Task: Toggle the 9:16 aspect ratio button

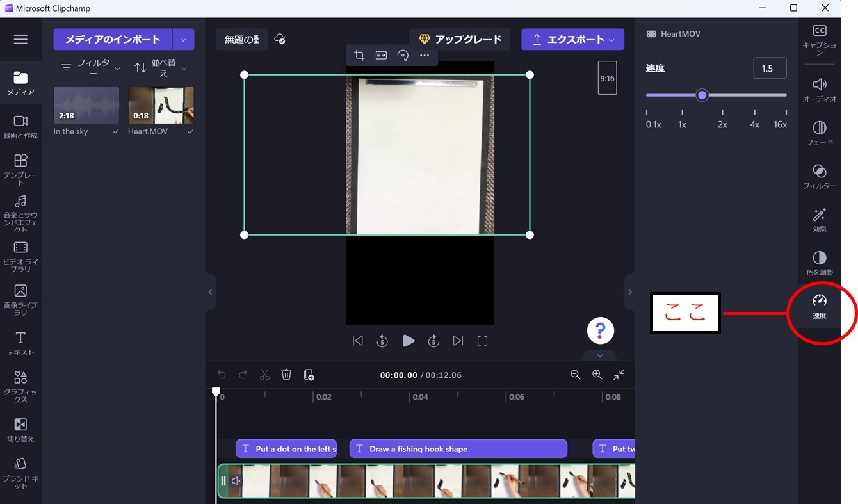Action: tap(607, 78)
